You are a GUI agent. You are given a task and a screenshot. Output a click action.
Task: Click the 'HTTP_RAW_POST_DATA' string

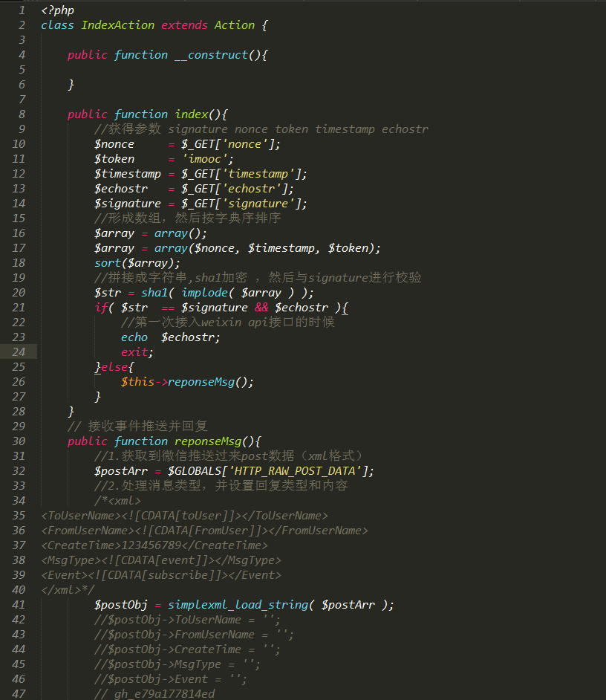[x=296, y=471]
